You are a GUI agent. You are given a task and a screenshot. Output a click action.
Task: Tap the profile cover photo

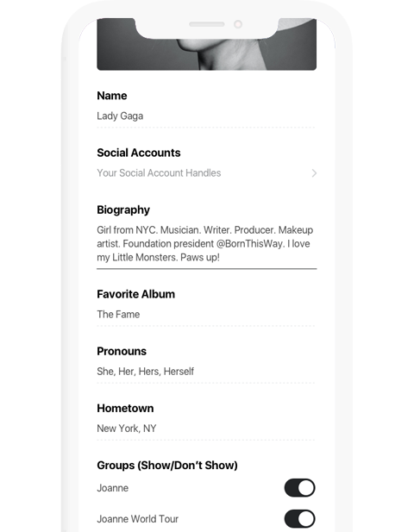pyautogui.click(x=207, y=45)
